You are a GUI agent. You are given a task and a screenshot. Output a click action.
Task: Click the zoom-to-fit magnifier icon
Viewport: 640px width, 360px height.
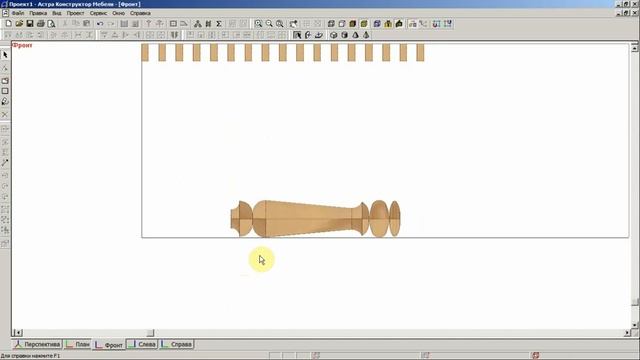tap(280, 24)
